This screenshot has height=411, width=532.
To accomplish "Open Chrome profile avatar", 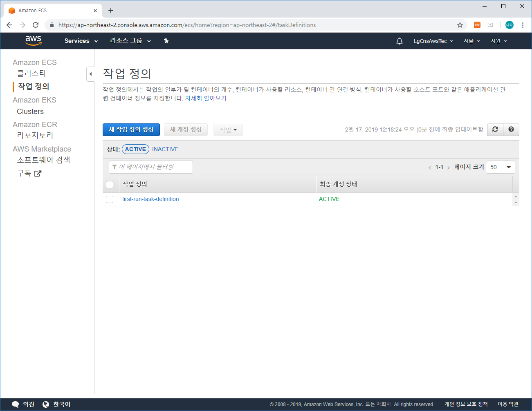I will click(x=510, y=25).
